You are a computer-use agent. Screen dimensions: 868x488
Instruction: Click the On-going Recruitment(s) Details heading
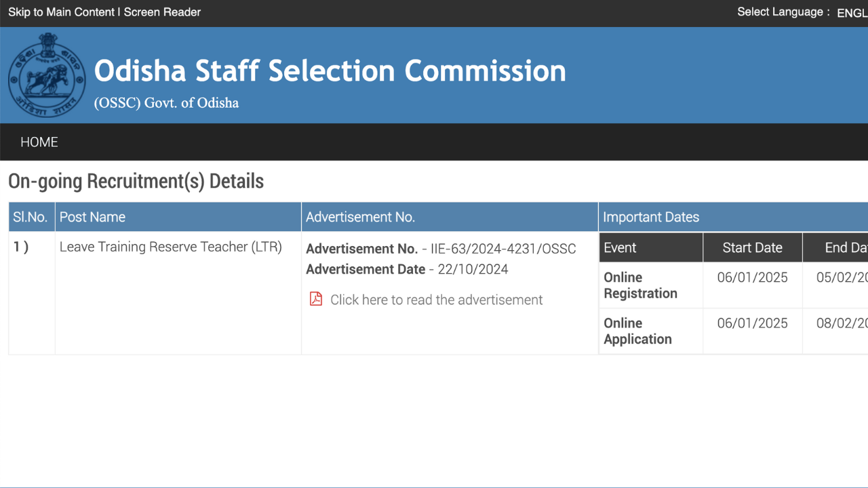click(136, 181)
